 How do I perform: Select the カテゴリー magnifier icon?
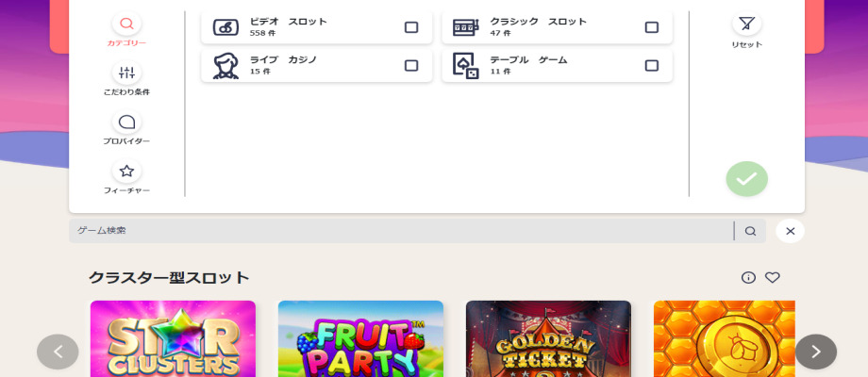pyautogui.click(x=126, y=24)
